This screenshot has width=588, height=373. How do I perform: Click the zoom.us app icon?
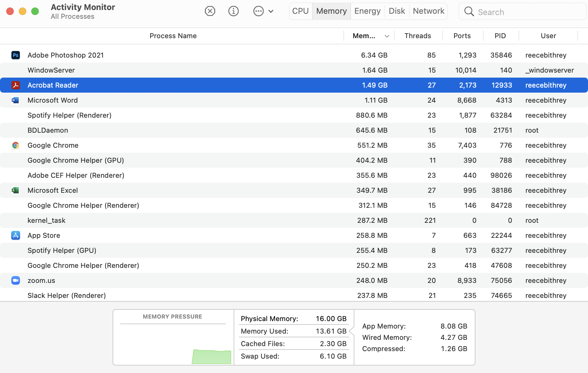click(x=16, y=280)
